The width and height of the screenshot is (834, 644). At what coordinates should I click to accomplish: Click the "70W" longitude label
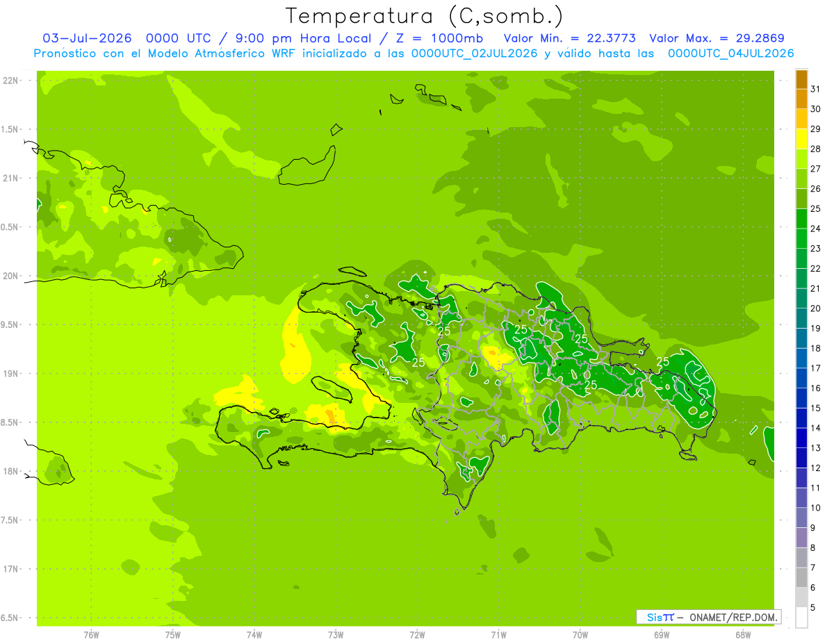[x=580, y=635]
